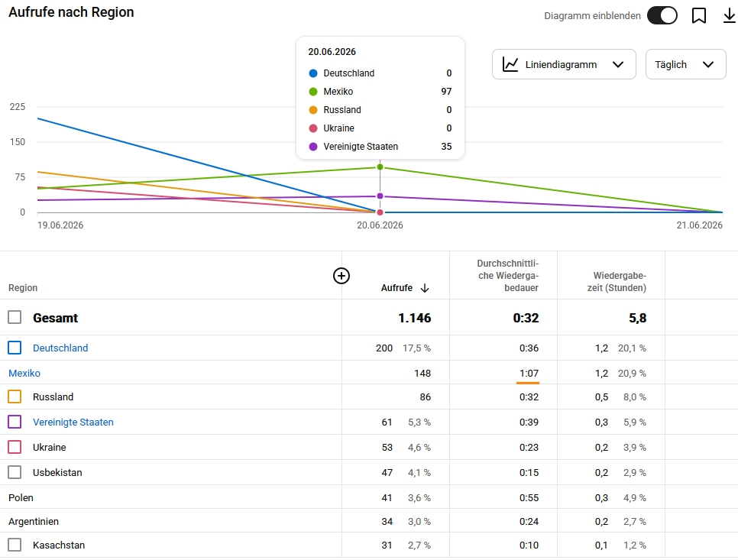Click the bookmark icon
Viewport: 738px width, 560px height.
(x=699, y=15)
